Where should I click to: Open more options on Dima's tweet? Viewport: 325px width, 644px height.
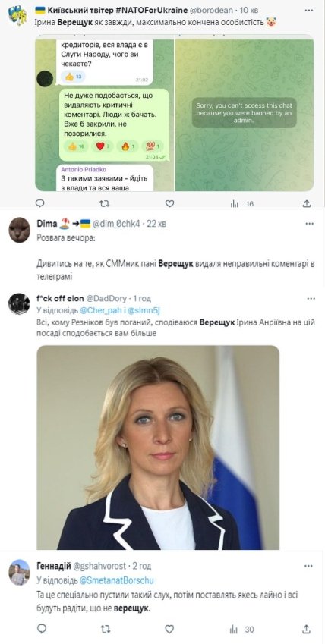pyautogui.click(x=310, y=224)
